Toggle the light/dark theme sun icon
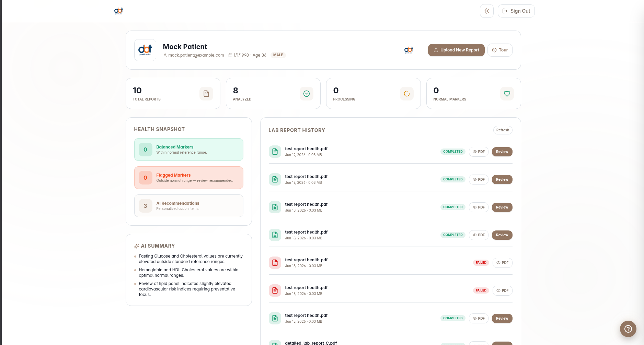Screen dimensions: 644x345 tap(486, 11)
